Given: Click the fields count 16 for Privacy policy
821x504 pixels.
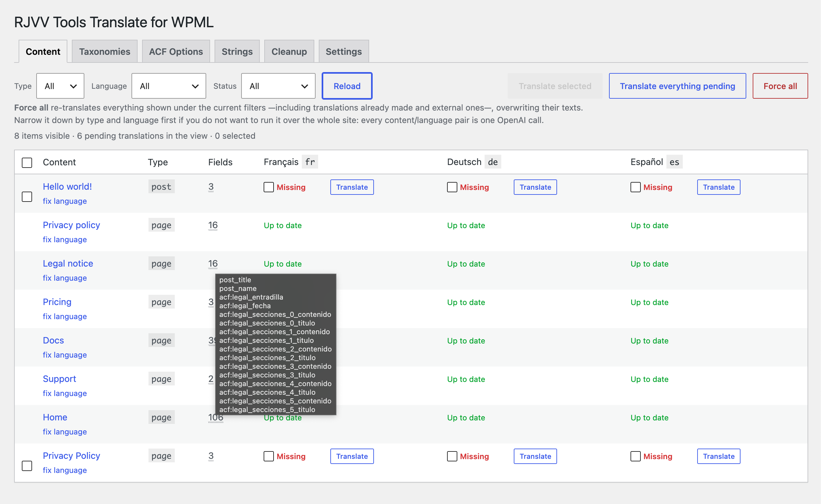Looking at the screenshot, I should 213,225.
